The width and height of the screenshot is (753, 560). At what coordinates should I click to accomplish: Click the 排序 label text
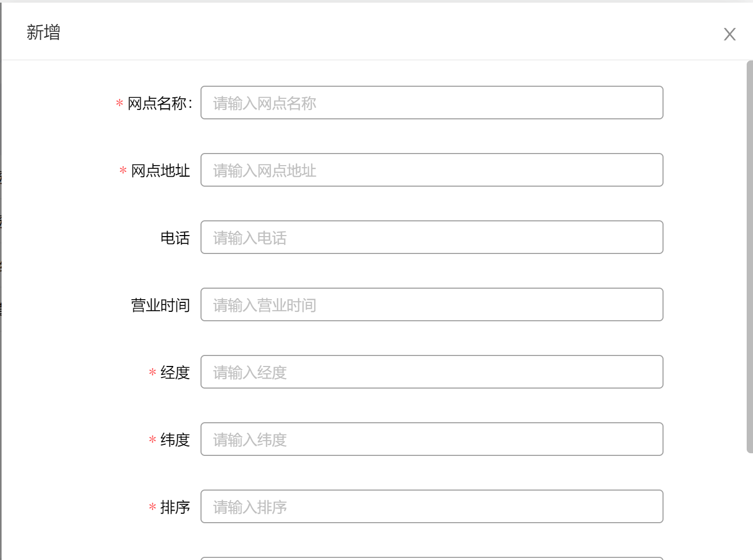click(175, 507)
